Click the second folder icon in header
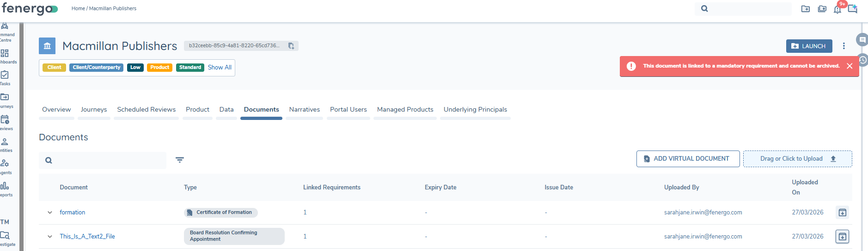The height and width of the screenshot is (251, 868). [822, 9]
